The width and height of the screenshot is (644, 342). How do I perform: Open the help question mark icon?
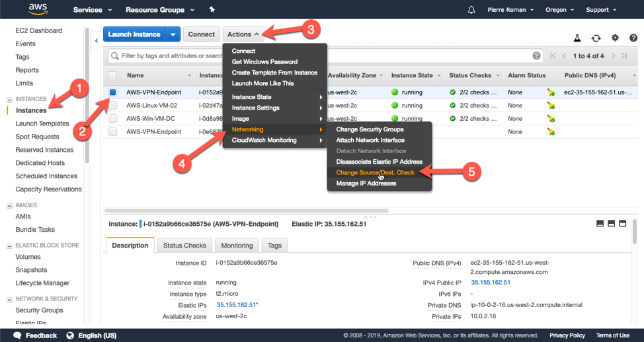click(x=633, y=38)
